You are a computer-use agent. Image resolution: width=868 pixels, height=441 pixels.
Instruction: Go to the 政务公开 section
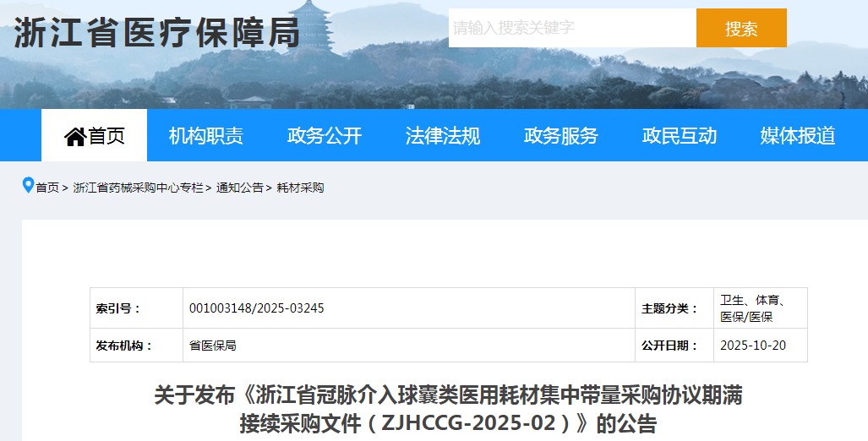[324, 136]
